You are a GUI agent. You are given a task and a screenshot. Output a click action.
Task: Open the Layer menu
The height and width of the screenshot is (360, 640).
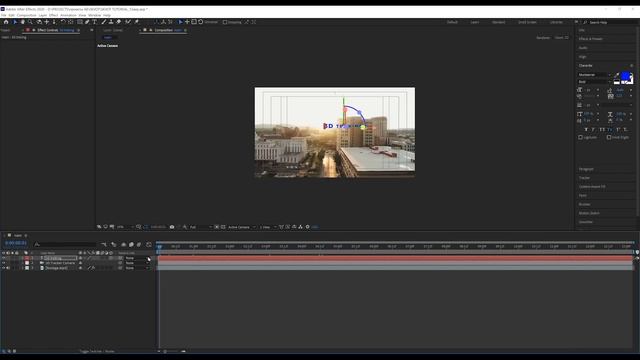(42, 15)
